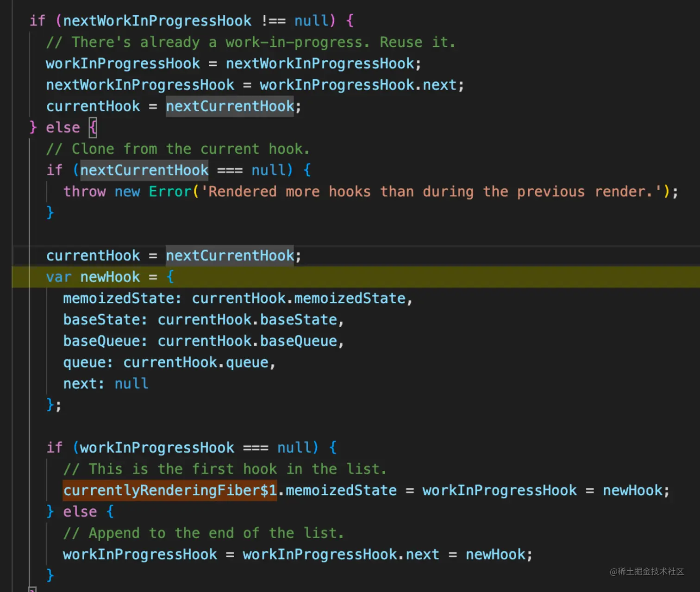
Task: Click "currentHook.memoizedState" value in the object literal
Action: [299, 298]
